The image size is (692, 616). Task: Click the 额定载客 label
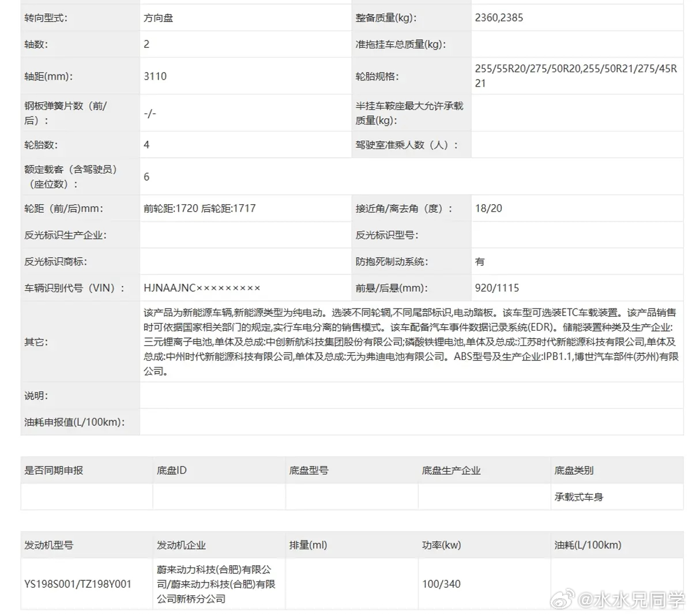click(x=71, y=176)
